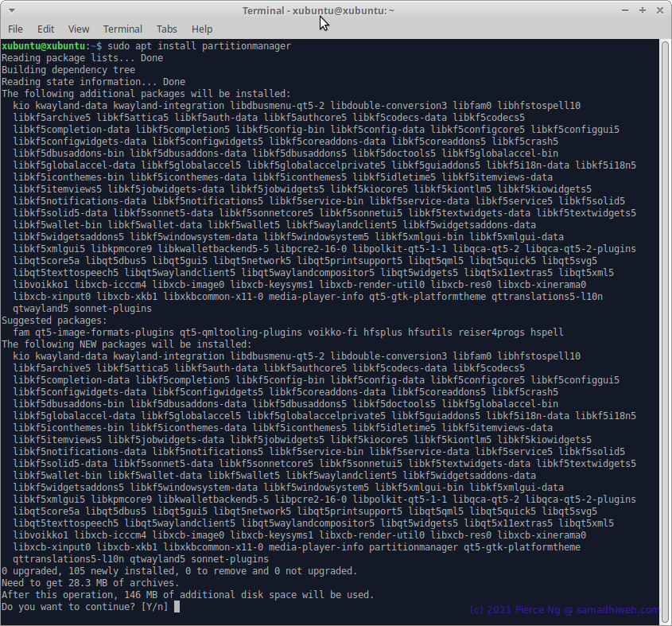This screenshot has width=672, height=626.
Task: Open the File menu
Action: [x=15, y=29]
